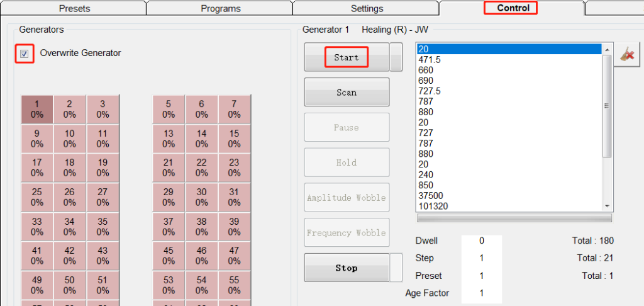Click the narrow button beside Start
Image resolution: width=644 pixels, height=306 pixels.
[x=396, y=57]
